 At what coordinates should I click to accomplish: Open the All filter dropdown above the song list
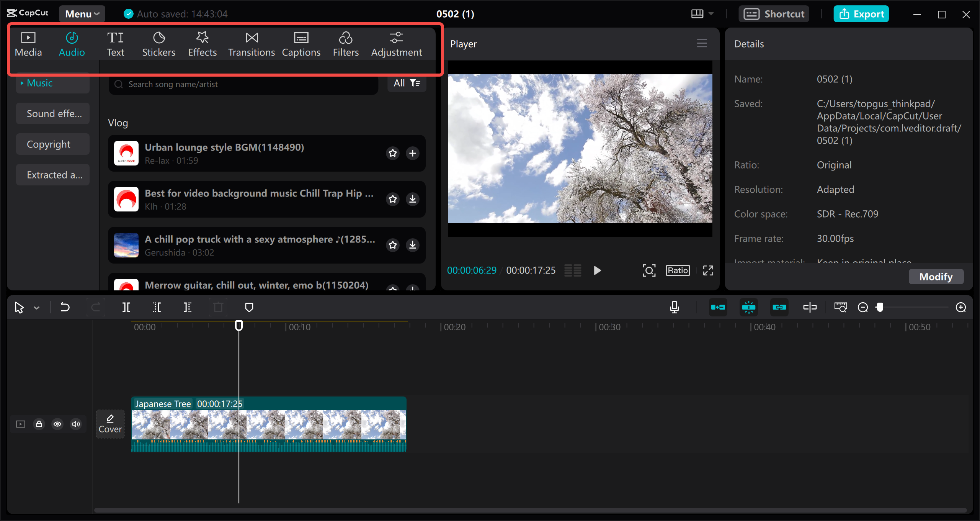(407, 83)
